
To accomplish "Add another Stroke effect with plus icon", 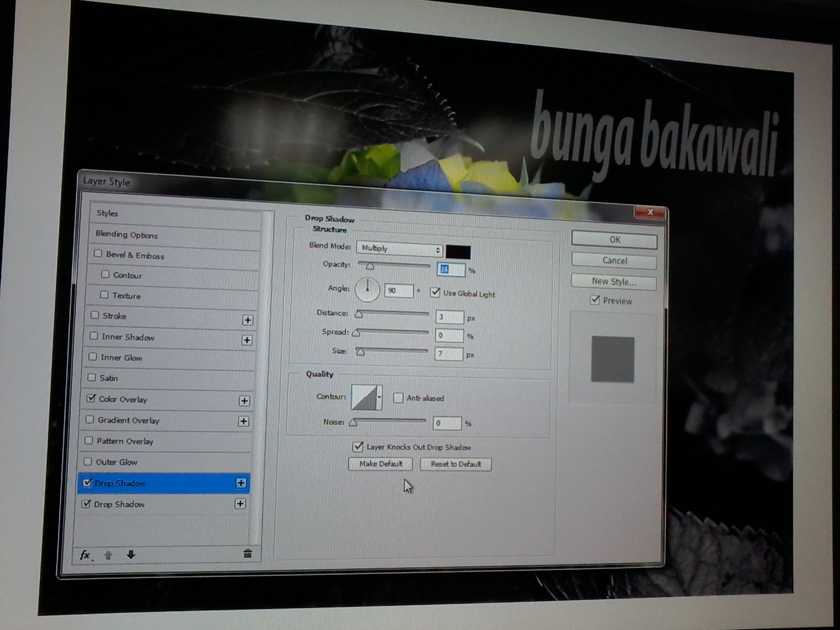I will 248,320.
